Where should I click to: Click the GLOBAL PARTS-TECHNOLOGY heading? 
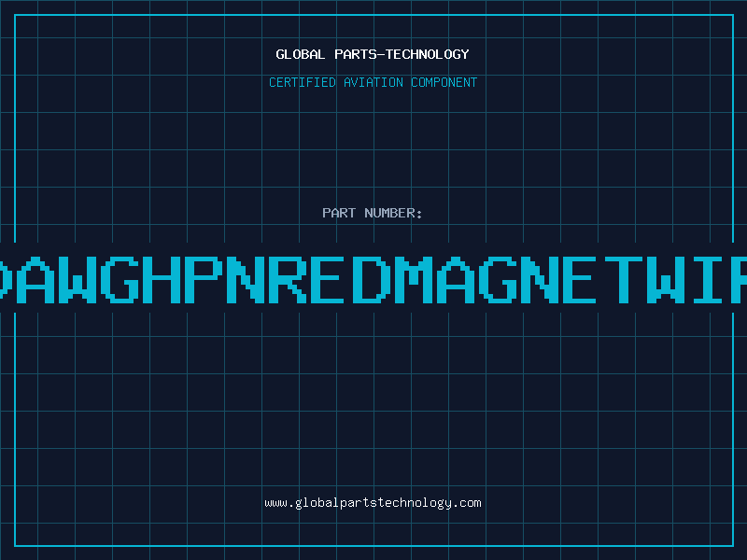point(373,54)
